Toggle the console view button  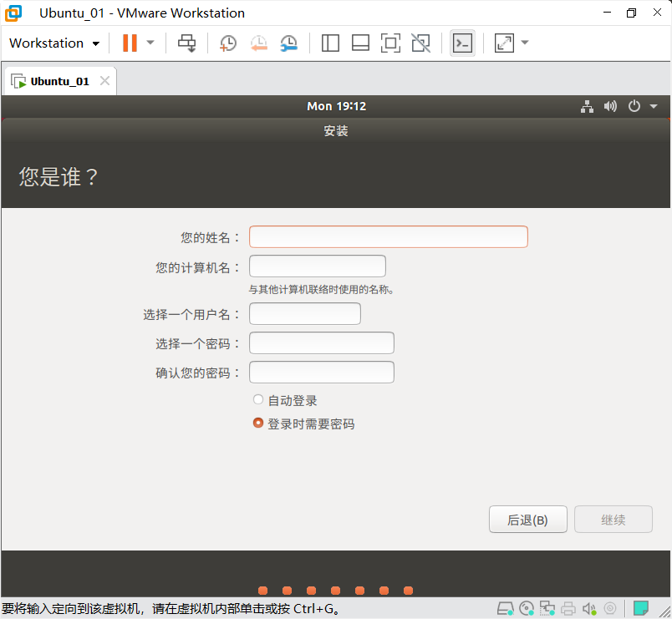pyautogui.click(x=462, y=43)
